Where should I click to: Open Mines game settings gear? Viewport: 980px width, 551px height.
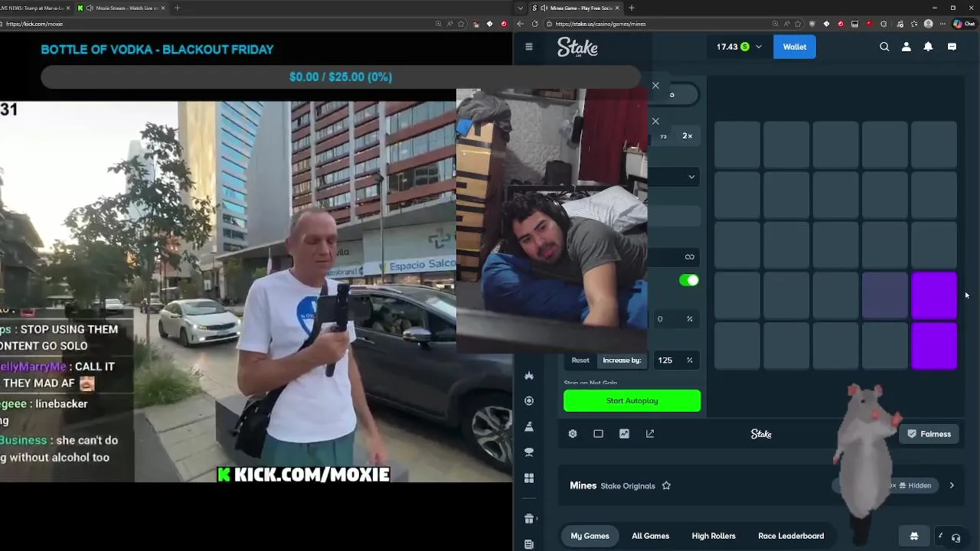click(x=573, y=434)
